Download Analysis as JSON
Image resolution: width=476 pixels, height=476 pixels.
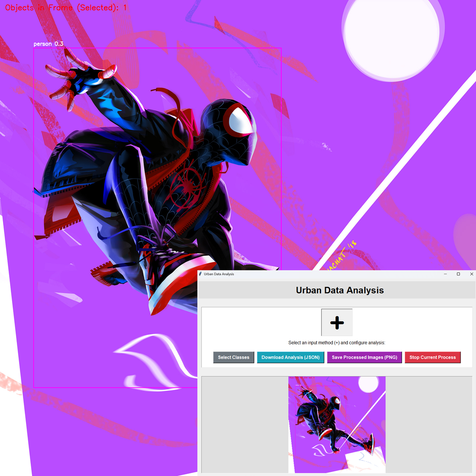click(290, 357)
